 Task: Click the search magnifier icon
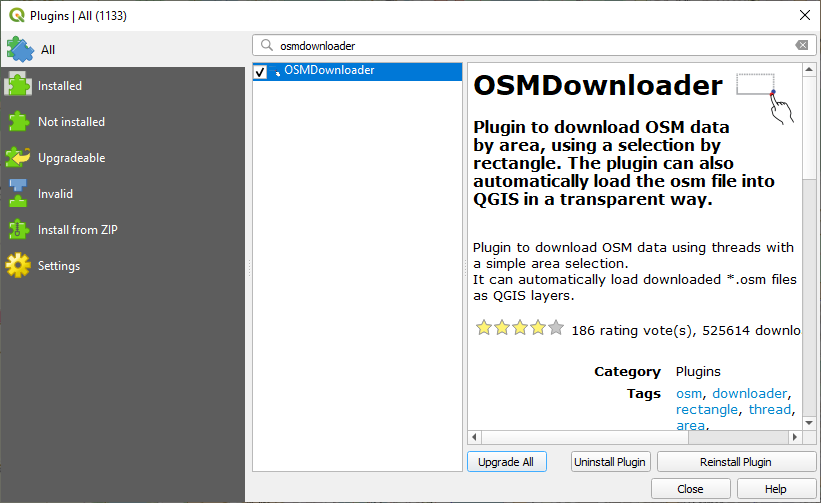tap(267, 46)
